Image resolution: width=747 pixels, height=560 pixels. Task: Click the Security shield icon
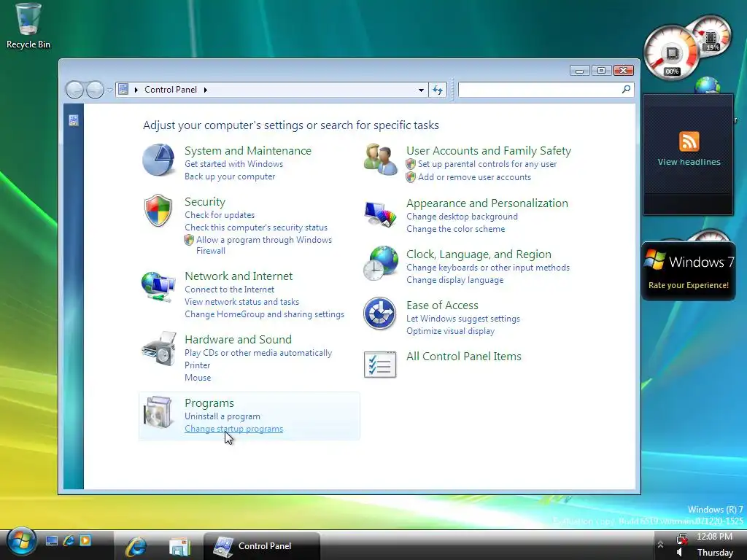pyautogui.click(x=158, y=210)
